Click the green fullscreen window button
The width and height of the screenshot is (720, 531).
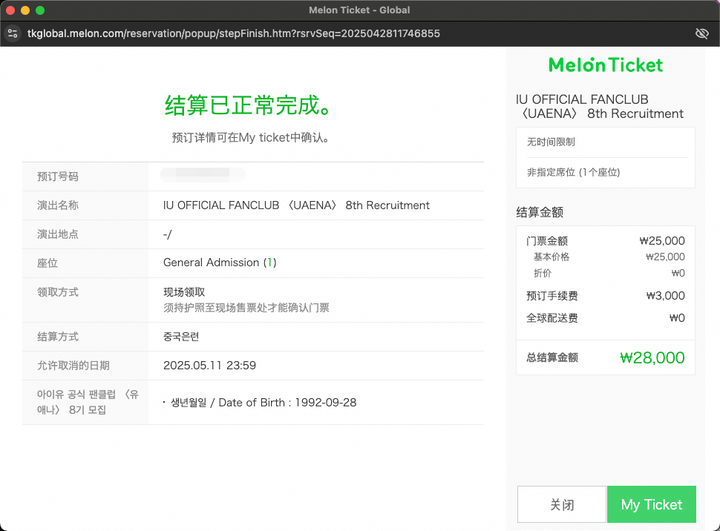[40, 10]
